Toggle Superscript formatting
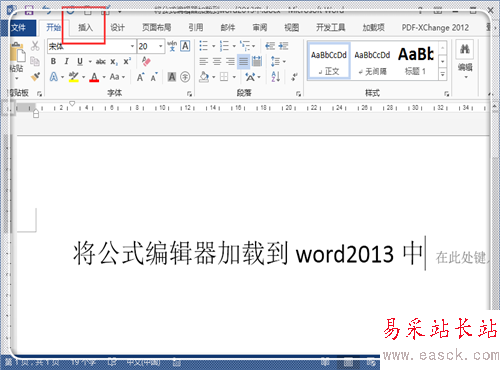The image size is (500, 370). [127, 62]
